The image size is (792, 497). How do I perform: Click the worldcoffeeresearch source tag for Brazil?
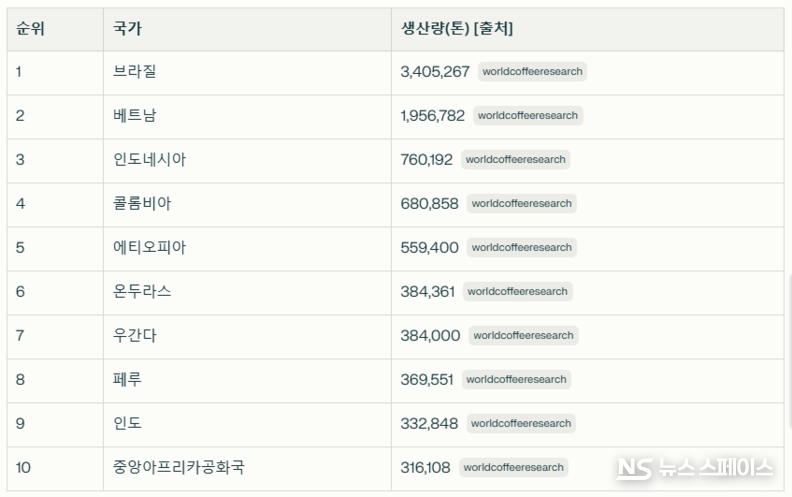532,72
